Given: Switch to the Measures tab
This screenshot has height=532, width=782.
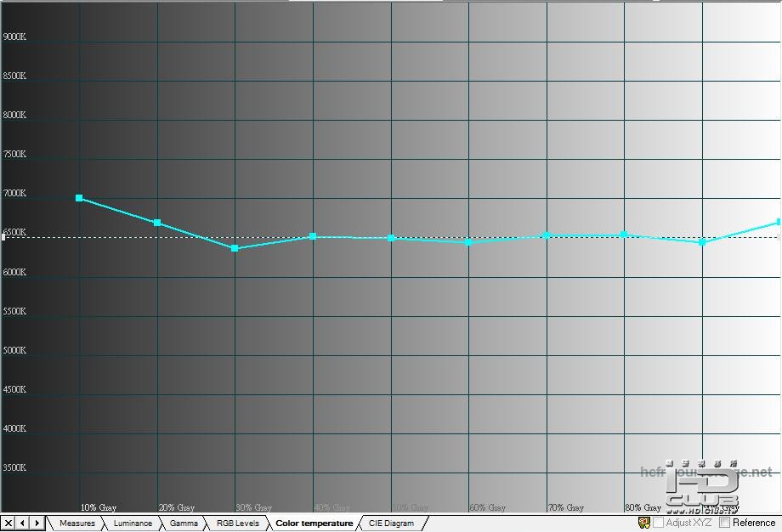Looking at the screenshot, I should click(76, 523).
